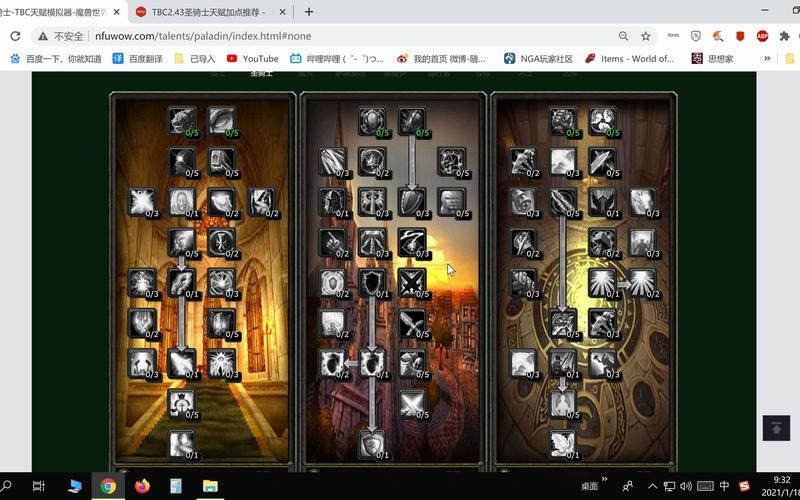Click the ABP ad blocker extension icon
The height and width of the screenshot is (500, 800).
click(x=762, y=36)
